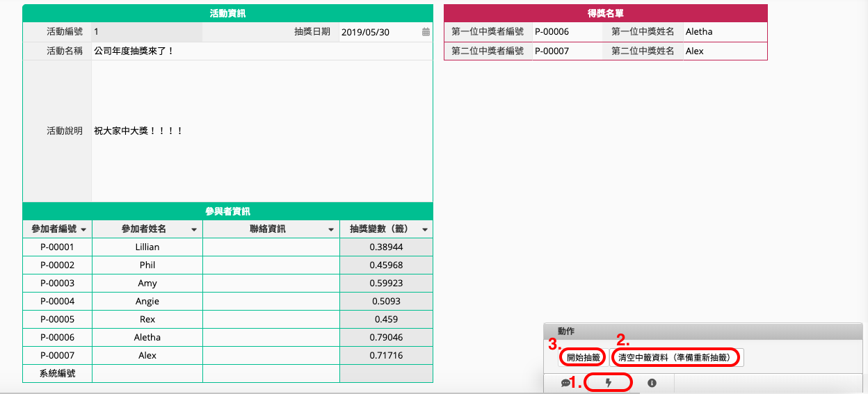Select the contact info cell for Phil

(271, 265)
